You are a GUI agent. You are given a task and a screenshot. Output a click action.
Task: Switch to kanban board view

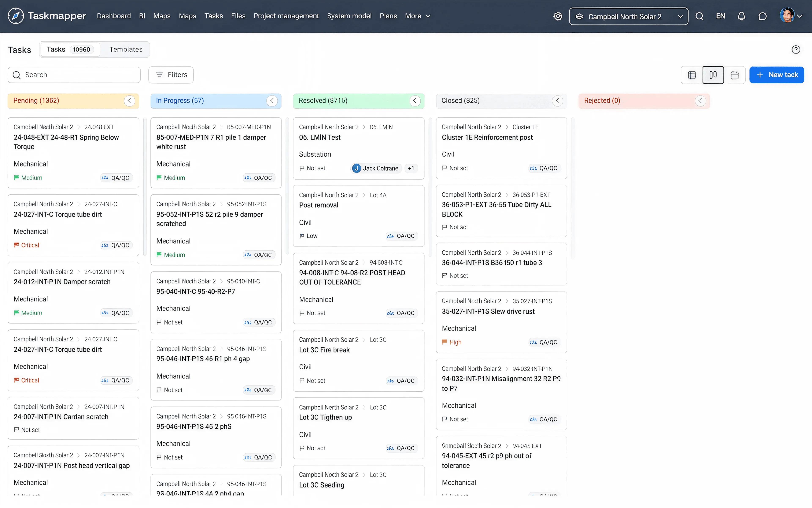pyautogui.click(x=713, y=75)
